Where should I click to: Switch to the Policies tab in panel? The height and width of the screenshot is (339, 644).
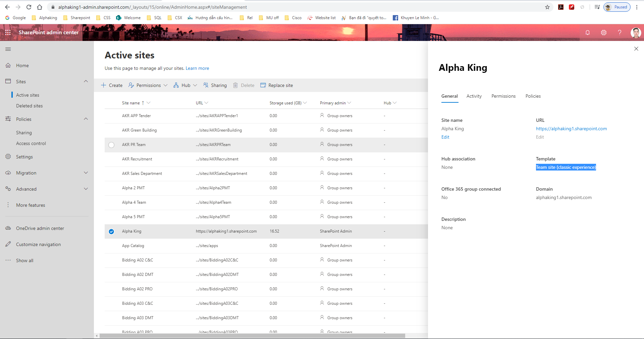533,96
